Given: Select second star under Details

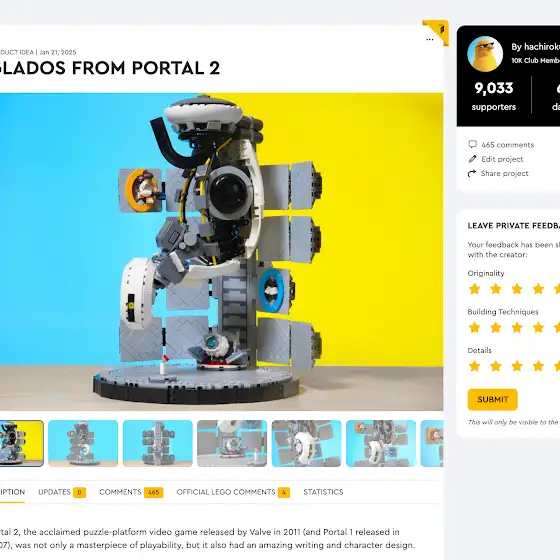Looking at the screenshot, I should [x=496, y=366].
